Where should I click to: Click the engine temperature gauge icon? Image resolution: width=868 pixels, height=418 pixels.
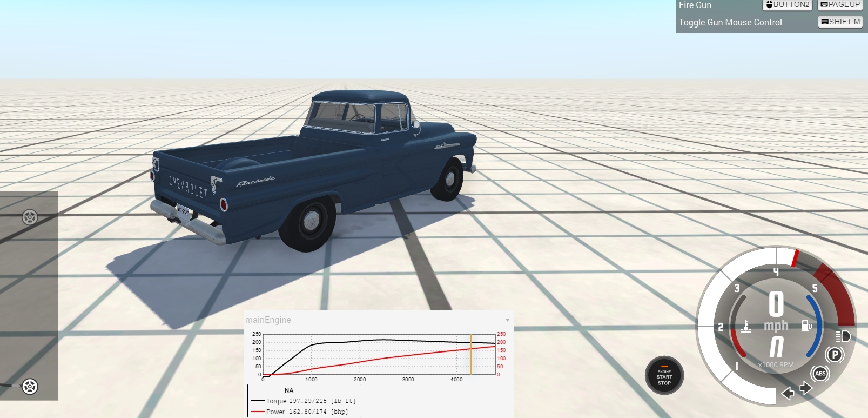tap(746, 326)
